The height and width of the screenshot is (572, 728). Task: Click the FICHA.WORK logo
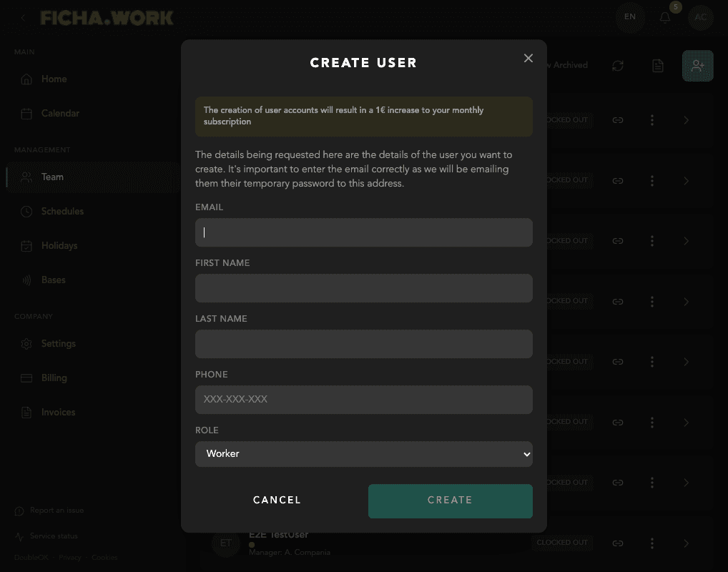(107, 18)
